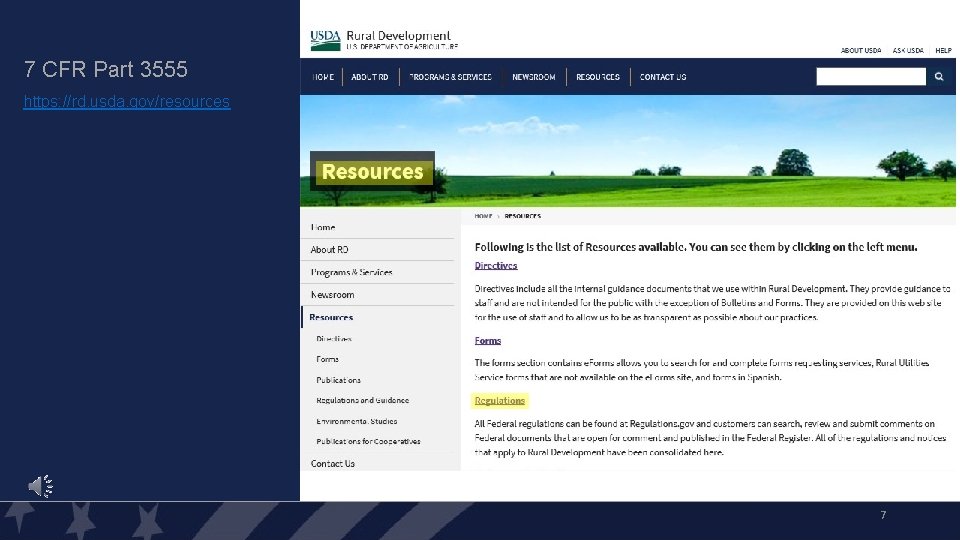Click 'Following is the list of Resources' heading

click(x=696, y=247)
